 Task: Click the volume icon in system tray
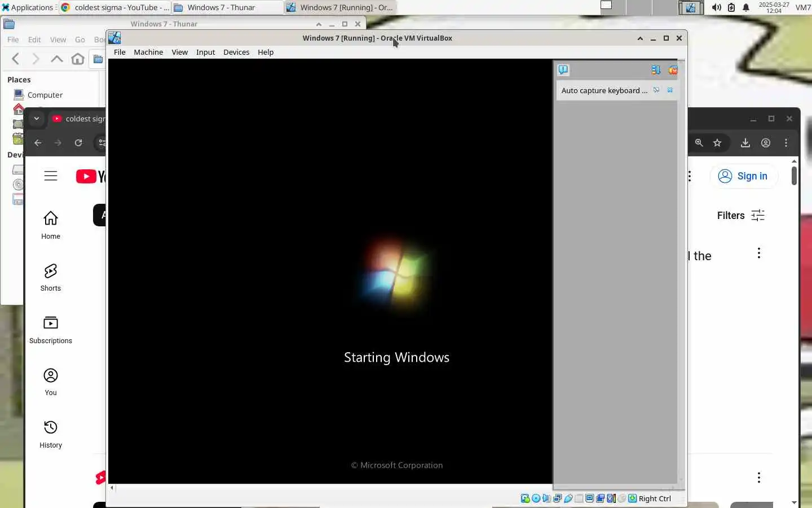click(x=716, y=7)
